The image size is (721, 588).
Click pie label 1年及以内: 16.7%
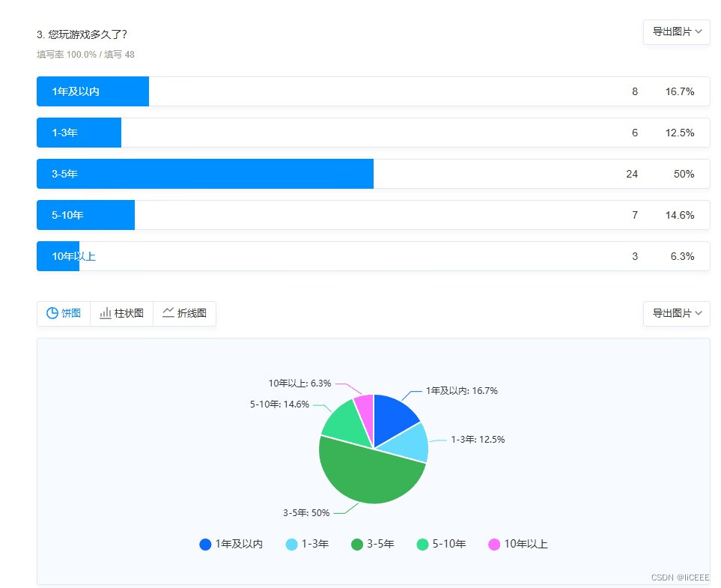(x=462, y=390)
